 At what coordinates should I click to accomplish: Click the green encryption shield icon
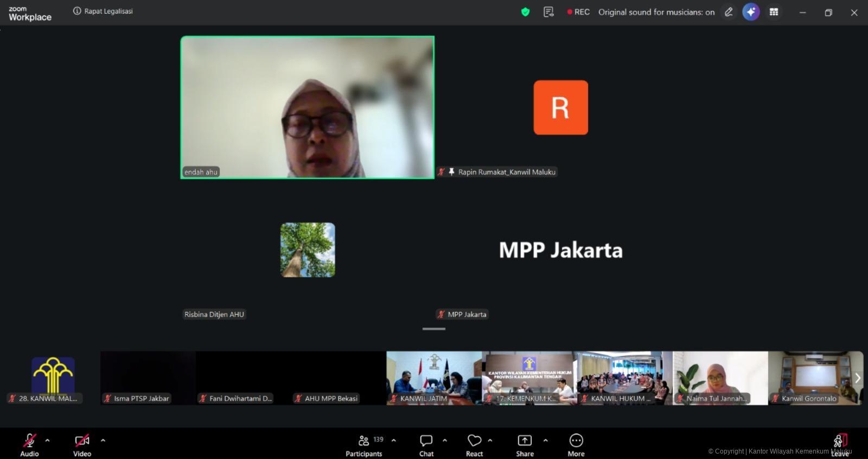[x=525, y=12]
